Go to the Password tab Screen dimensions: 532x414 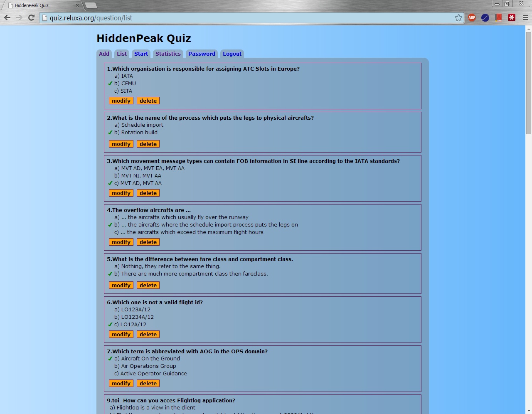point(202,54)
